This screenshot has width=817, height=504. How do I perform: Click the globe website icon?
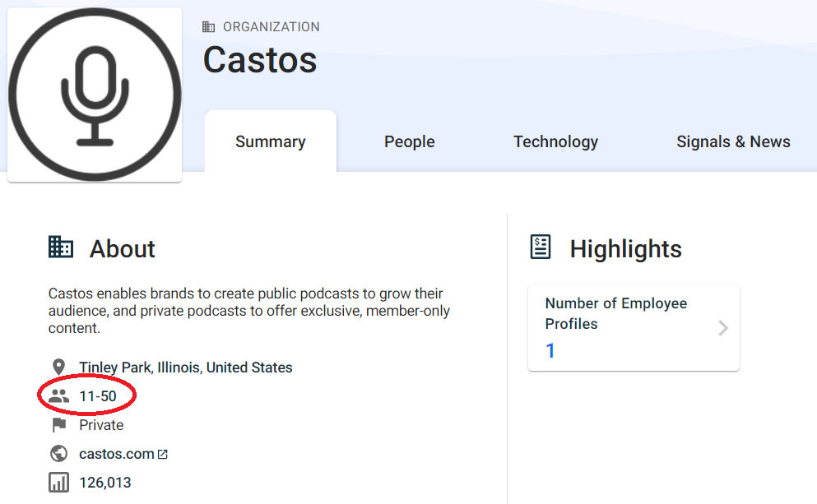pyautogui.click(x=58, y=454)
